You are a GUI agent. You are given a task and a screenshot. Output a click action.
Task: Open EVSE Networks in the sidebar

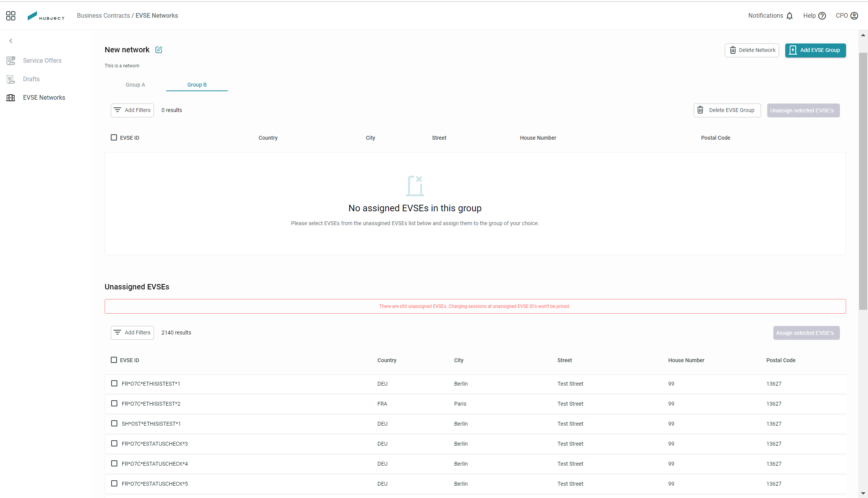(x=44, y=97)
